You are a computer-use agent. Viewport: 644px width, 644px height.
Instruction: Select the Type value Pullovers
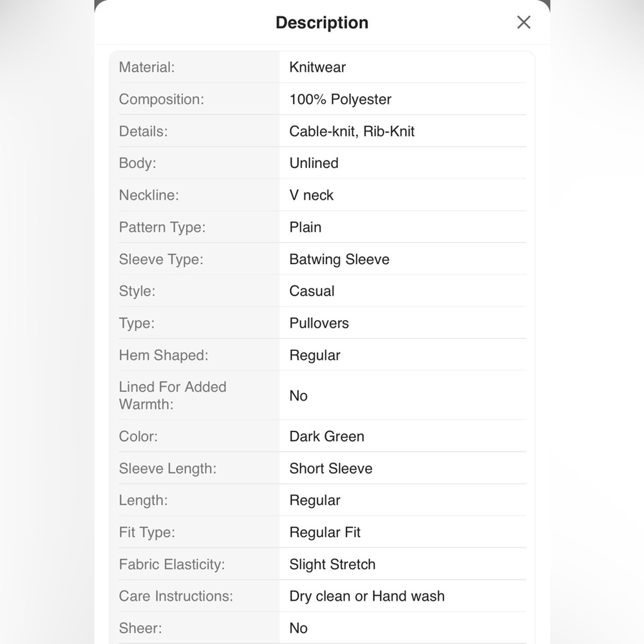click(x=319, y=323)
